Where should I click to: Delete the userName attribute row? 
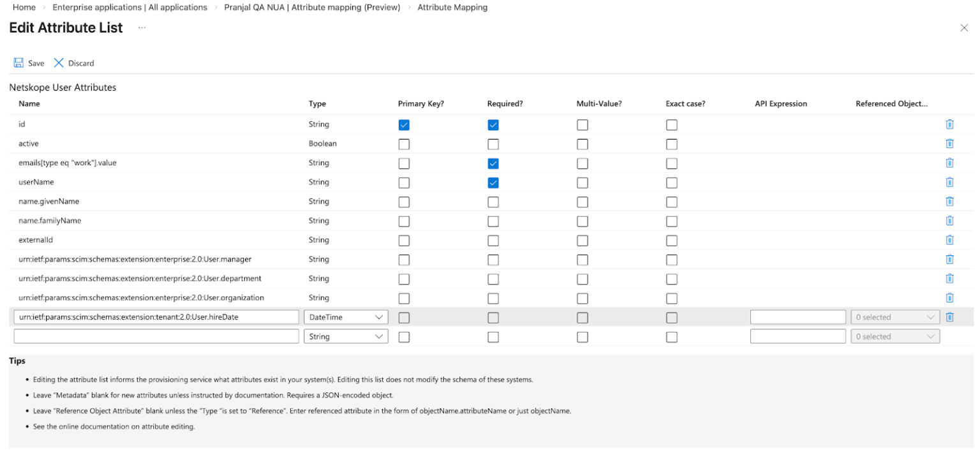(949, 182)
